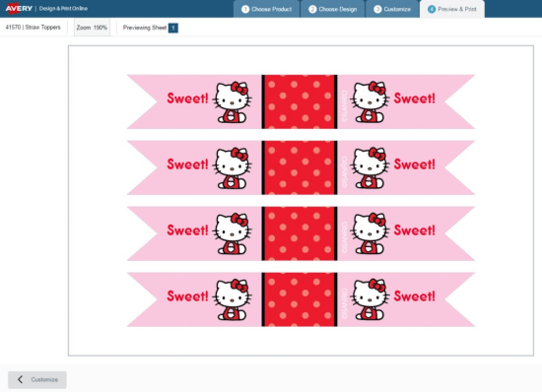The image size is (542, 392).
Task: Open the Zoom 190% control
Action: (92, 28)
